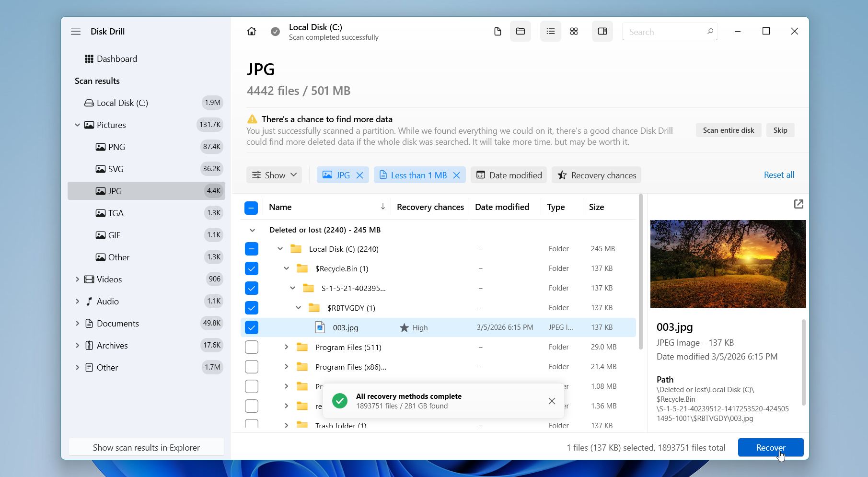
Task: Open the Recovery chances filter
Action: 596,175
